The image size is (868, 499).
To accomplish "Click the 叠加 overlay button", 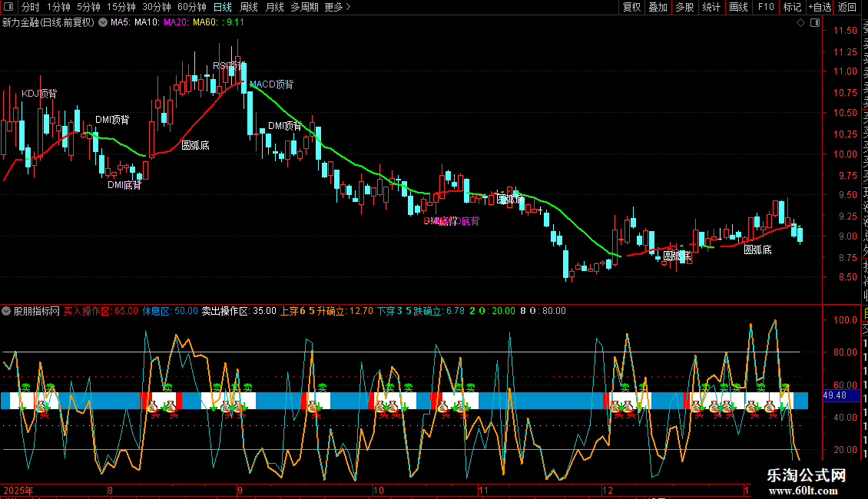I will pos(658,7).
